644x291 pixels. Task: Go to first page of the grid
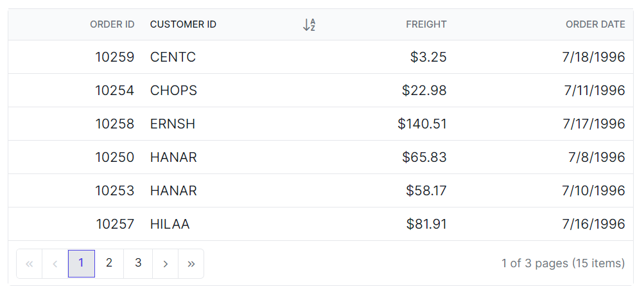click(x=29, y=263)
